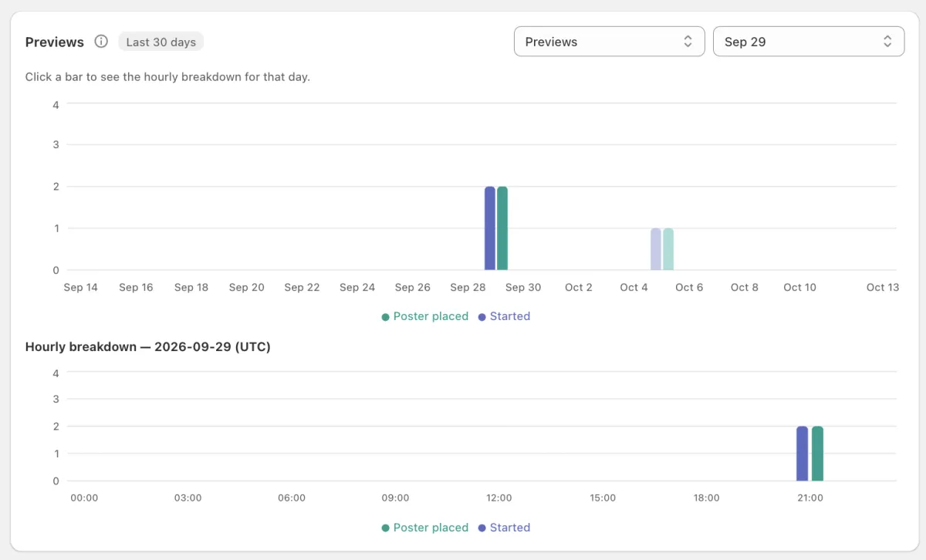Toggle Started legend in daily chart
The height and width of the screenshot is (560, 926).
(505, 316)
